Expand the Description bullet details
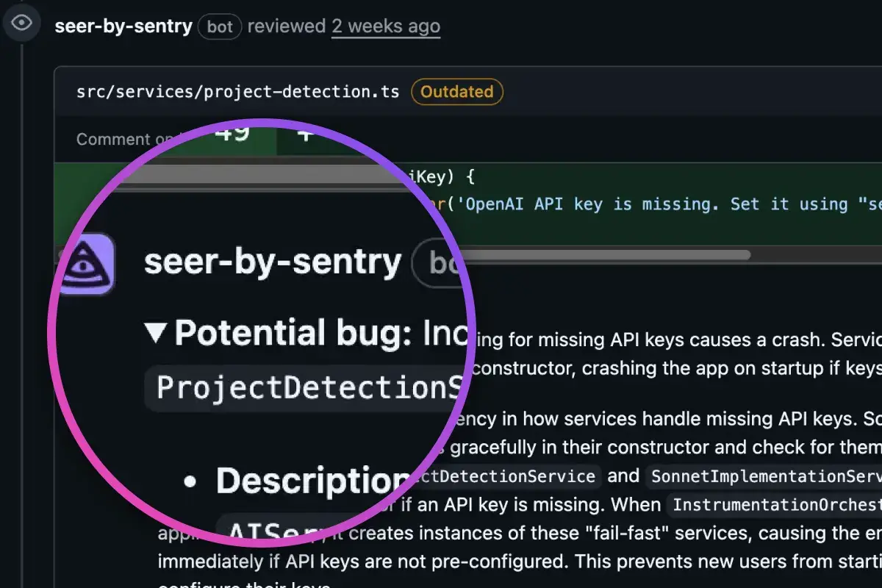 [309, 480]
